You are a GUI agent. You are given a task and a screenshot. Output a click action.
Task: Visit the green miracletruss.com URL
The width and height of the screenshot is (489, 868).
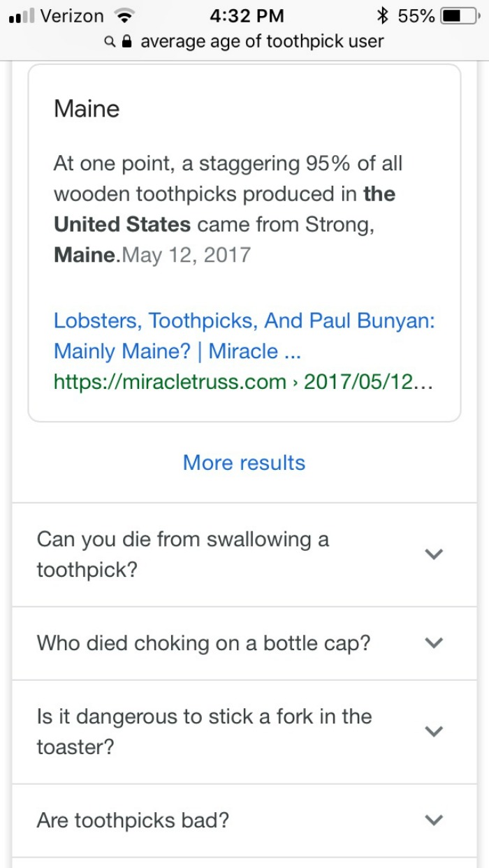[242, 382]
